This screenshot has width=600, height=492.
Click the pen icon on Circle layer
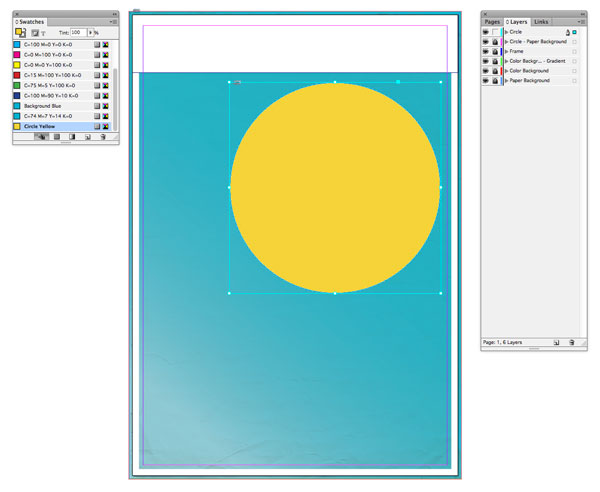click(x=568, y=33)
